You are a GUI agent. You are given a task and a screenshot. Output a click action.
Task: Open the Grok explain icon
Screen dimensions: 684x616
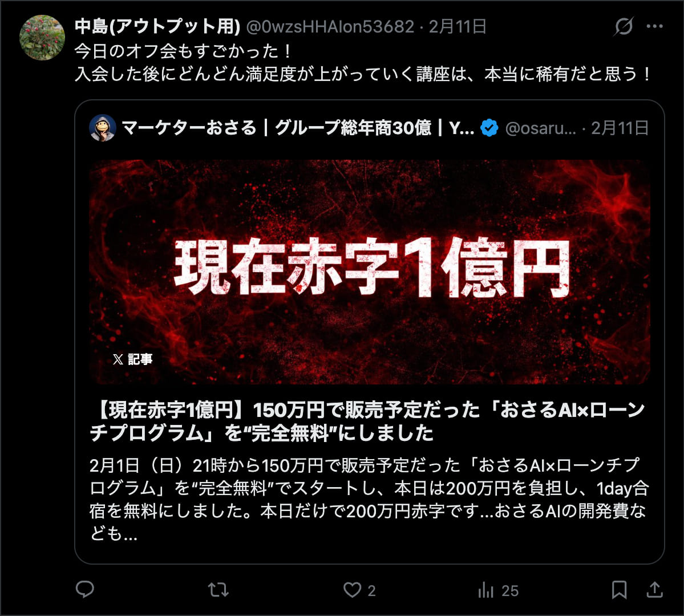pos(624,27)
